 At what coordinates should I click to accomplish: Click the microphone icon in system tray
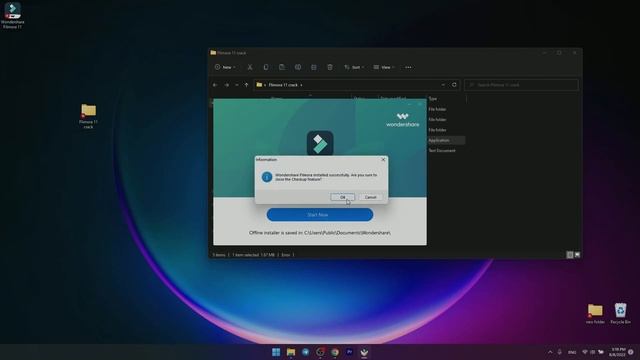[560, 352]
